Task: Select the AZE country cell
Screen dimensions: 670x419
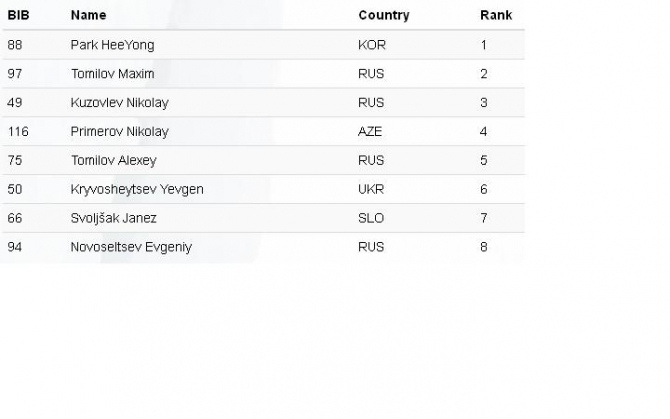Action: [x=370, y=132]
